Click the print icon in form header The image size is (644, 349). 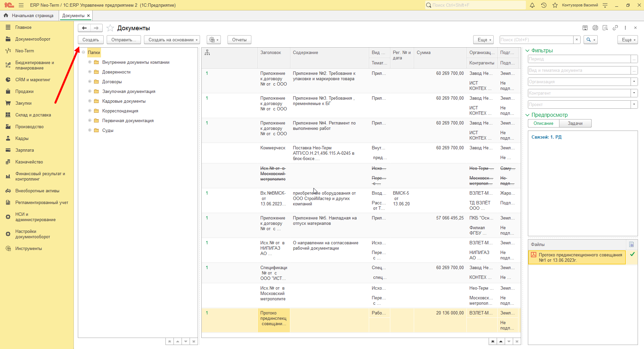(595, 28)
